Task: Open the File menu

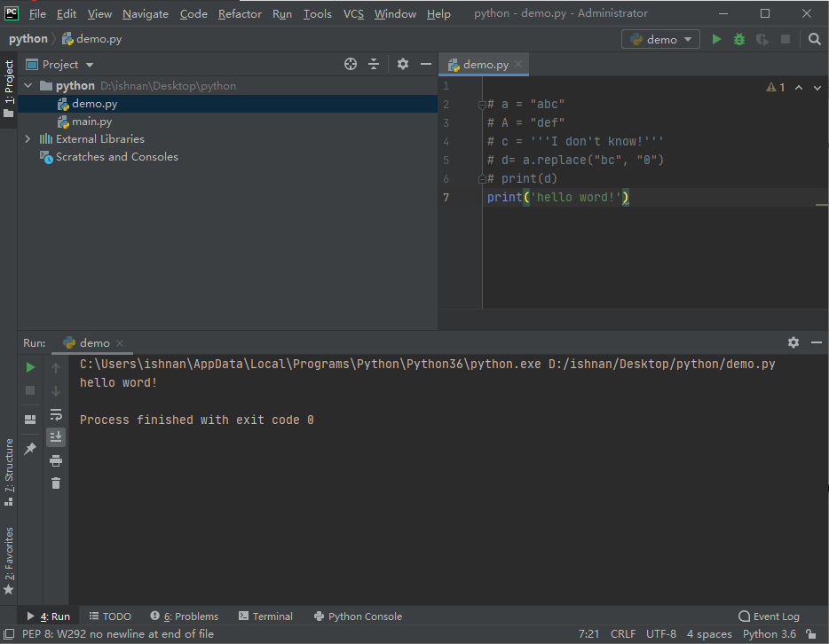Action: coord(37,13)
